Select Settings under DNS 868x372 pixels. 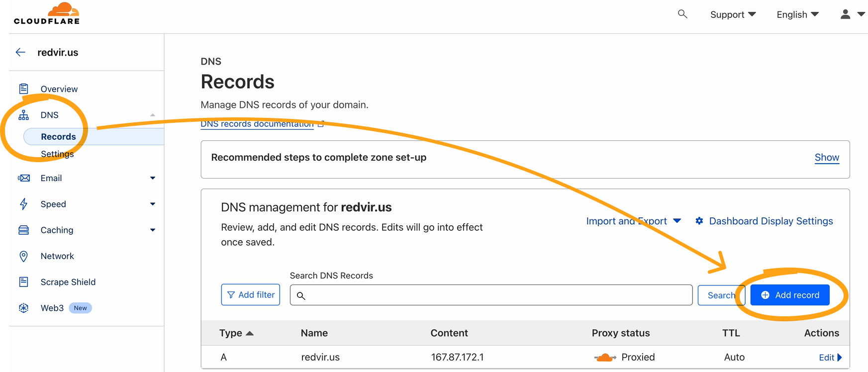[x=57, y=154]
